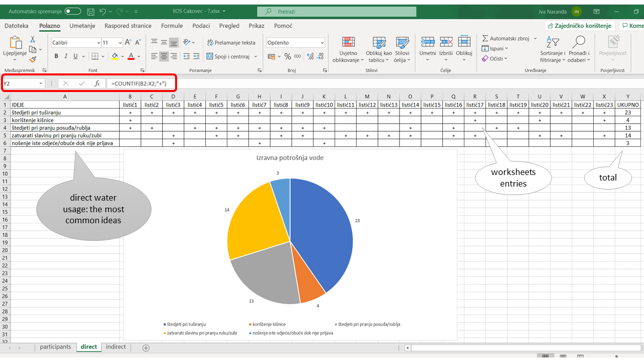Apply the yellow fill color swatch
Viewport: 644px width, 362px height.
pyautogui.click(x=115, y=56)
